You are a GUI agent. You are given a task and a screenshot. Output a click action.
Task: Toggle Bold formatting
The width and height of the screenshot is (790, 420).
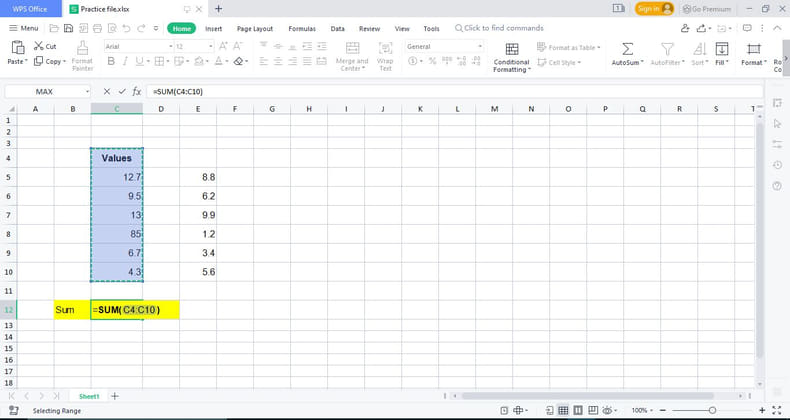pyautogui.click(x=111, y=61)
